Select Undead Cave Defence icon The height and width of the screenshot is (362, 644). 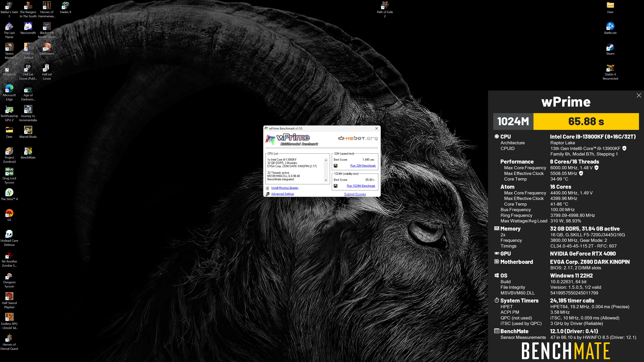(x=9, y=238)
